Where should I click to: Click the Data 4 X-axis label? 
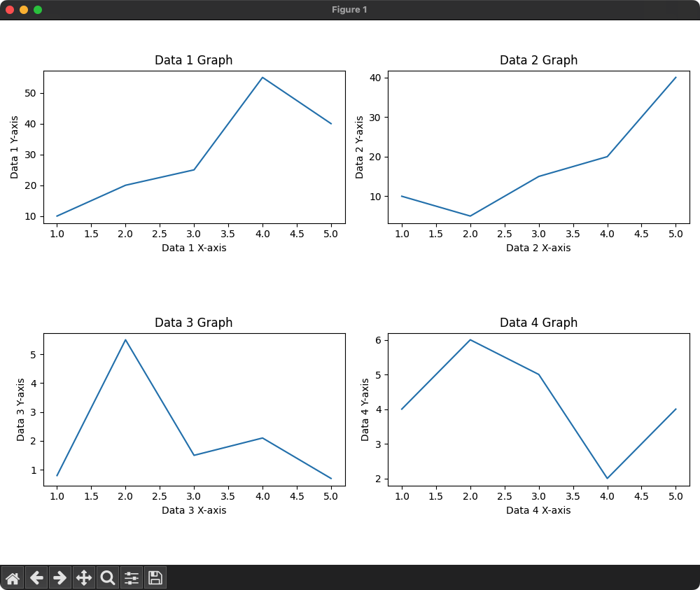click(x=538, y=510)
